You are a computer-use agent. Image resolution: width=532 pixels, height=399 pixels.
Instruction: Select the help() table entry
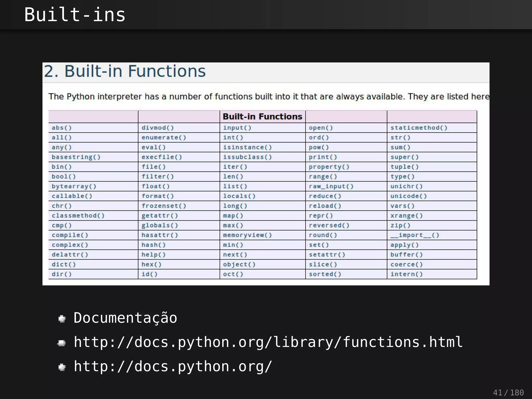point(153,255)
